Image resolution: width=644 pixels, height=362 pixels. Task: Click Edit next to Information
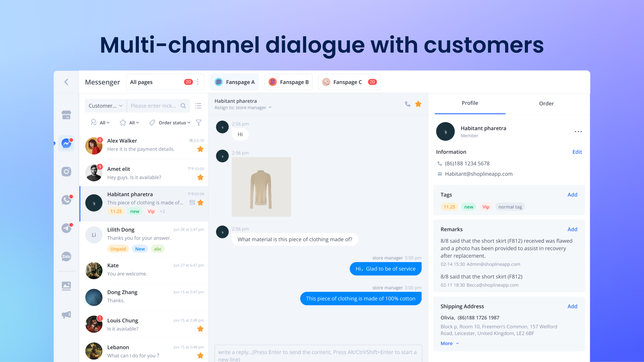click(x=577, y=152)
